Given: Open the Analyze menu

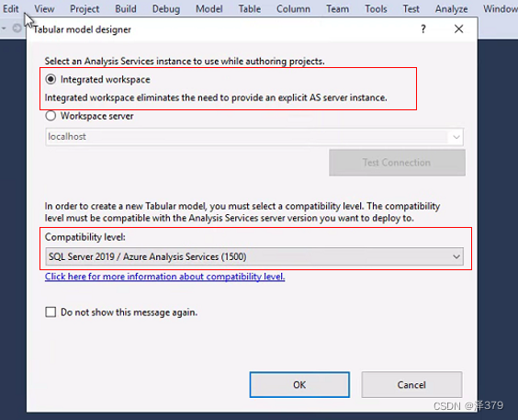Looking at the screenshot, I should [451, 8].
